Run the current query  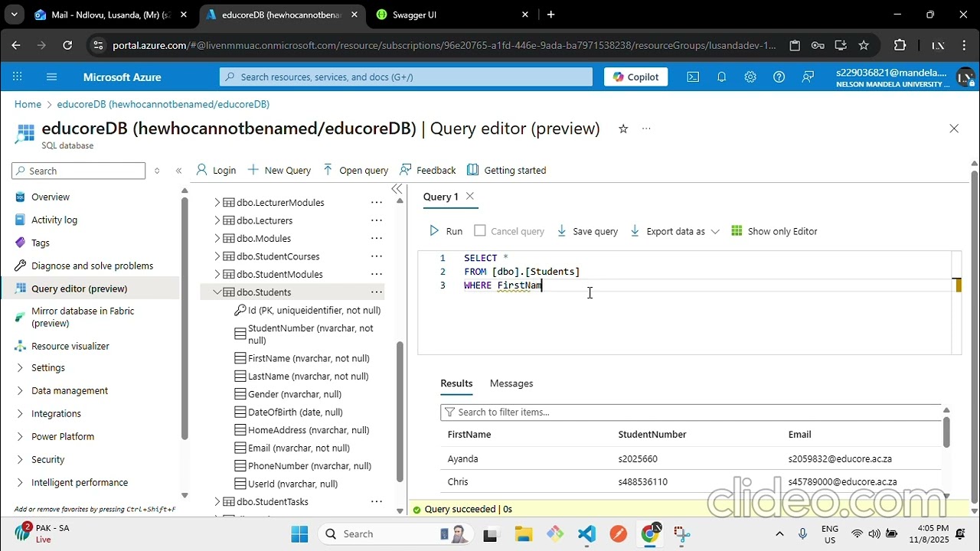pos(446,231)
